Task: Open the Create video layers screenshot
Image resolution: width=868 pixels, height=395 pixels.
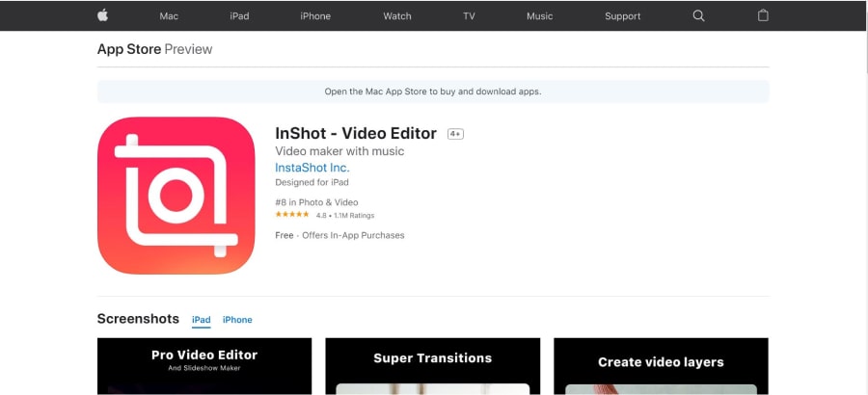Action: (x=661, y=366)
